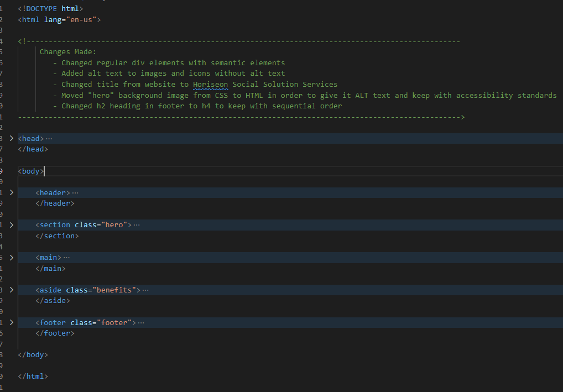Click the comment closing dashed line
This screenshot has width=563, height=392.
(241, 117)
